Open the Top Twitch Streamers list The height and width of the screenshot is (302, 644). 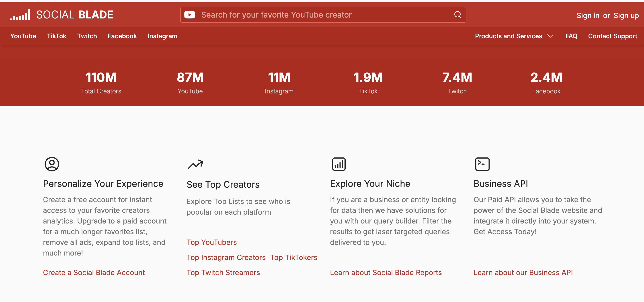tap(223, 273)
